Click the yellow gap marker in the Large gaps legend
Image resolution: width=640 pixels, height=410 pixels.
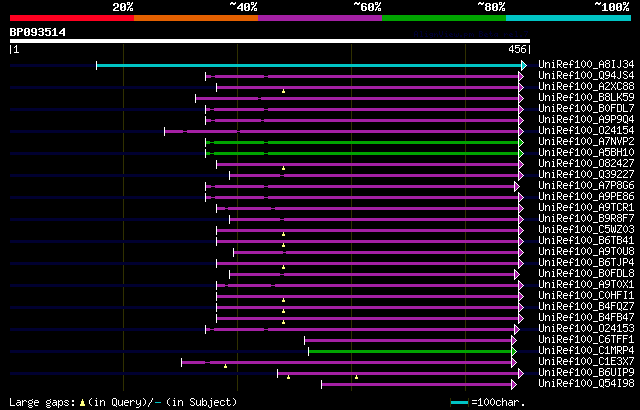point(82,403)
